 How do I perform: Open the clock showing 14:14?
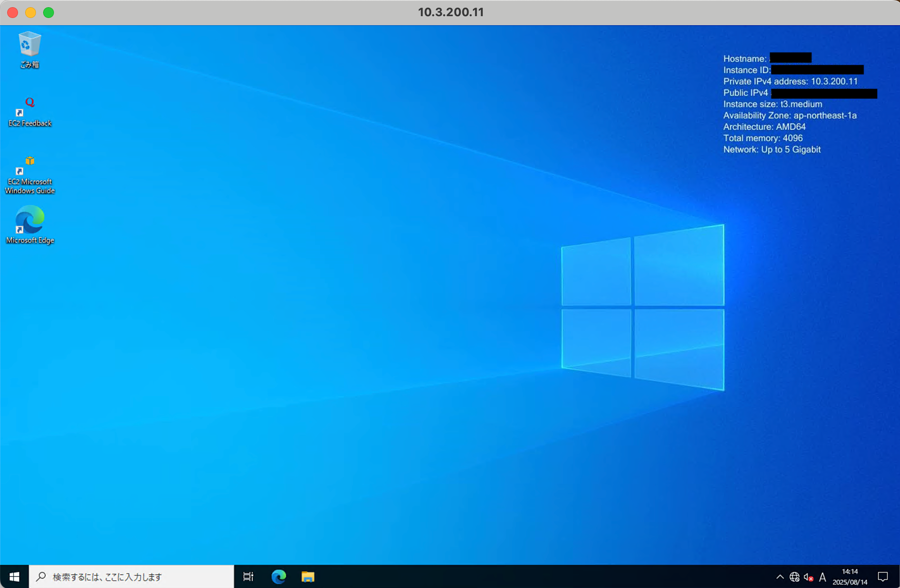click(x=850, y=576)
